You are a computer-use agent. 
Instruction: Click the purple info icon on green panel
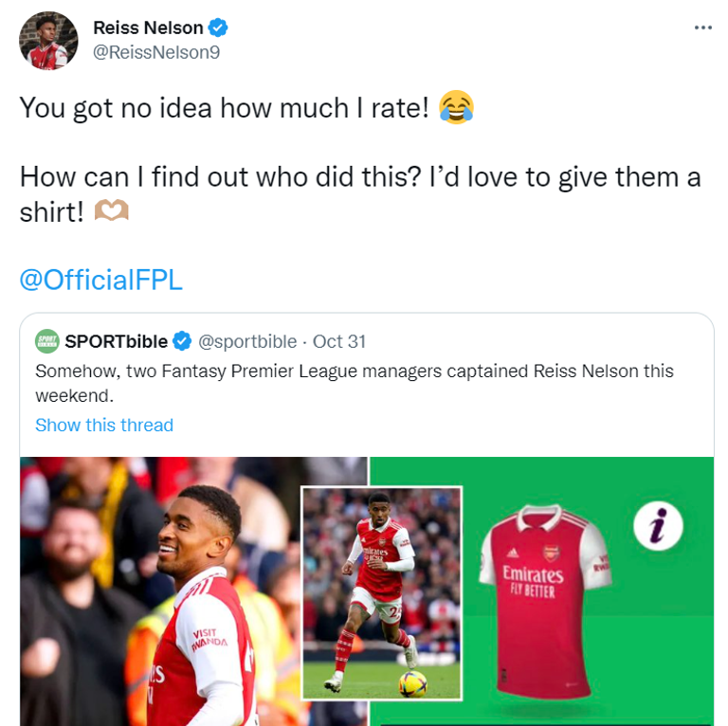click(x=657, y=524)
